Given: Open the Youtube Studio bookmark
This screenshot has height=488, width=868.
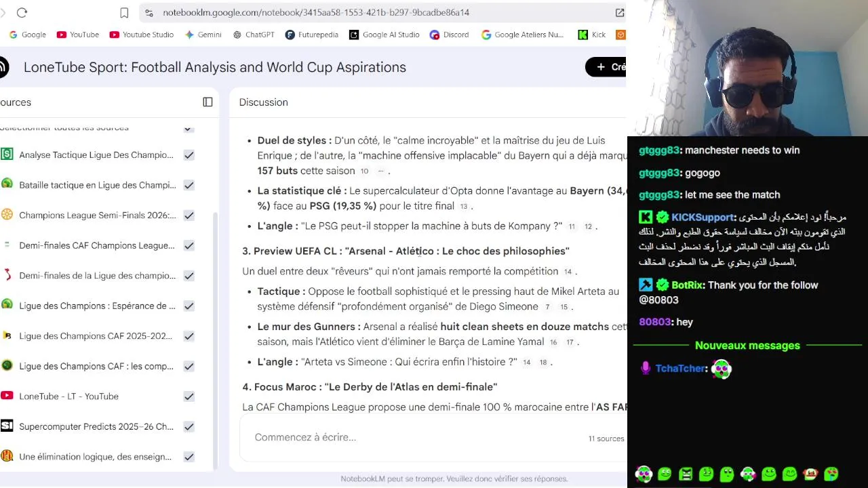Looking at the screenshot, I should (x=141, y=35).
